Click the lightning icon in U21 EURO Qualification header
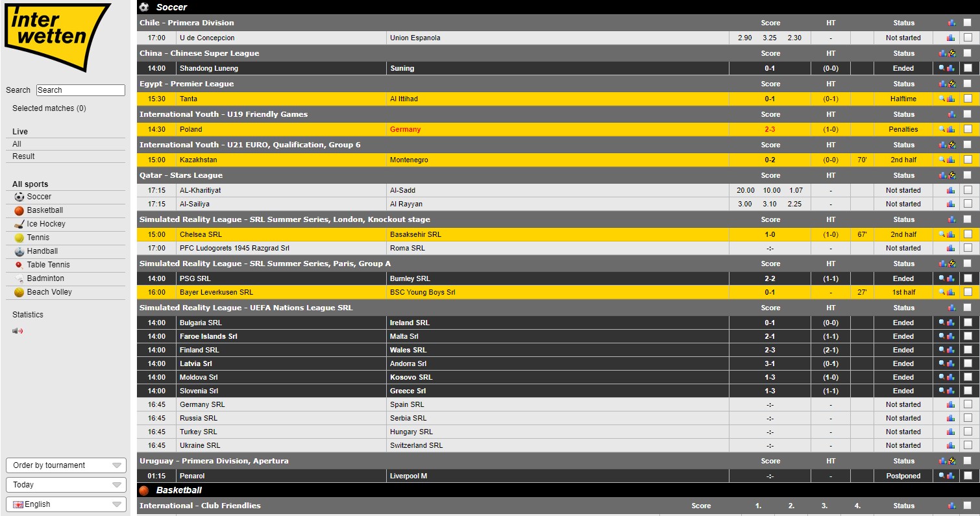The width and height of the screenshot is (980, 516). pyautogui.click(x=952, y=145)
